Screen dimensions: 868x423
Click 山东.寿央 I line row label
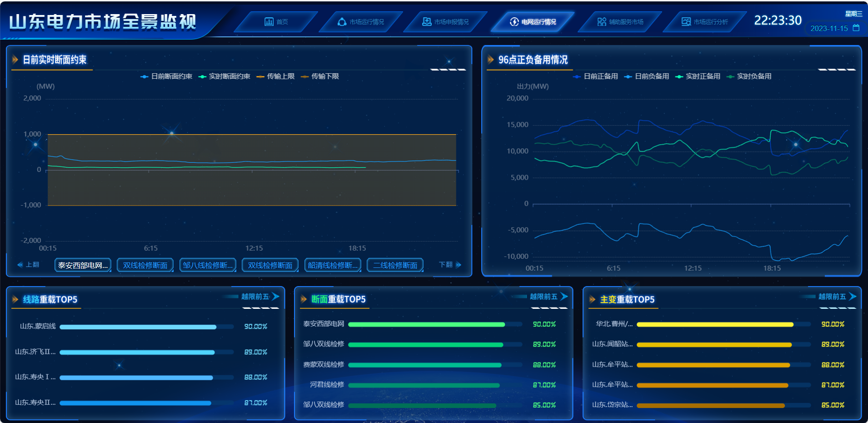[x=35, y=377]
